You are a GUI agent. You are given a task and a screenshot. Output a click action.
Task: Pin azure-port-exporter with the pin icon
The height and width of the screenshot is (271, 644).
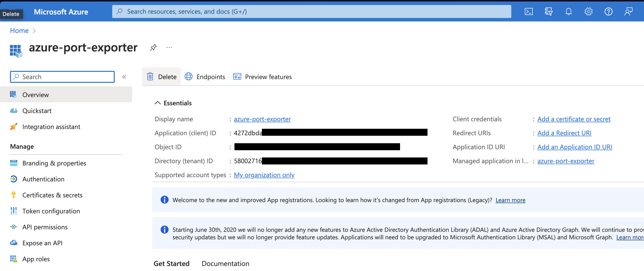[153, 47]
